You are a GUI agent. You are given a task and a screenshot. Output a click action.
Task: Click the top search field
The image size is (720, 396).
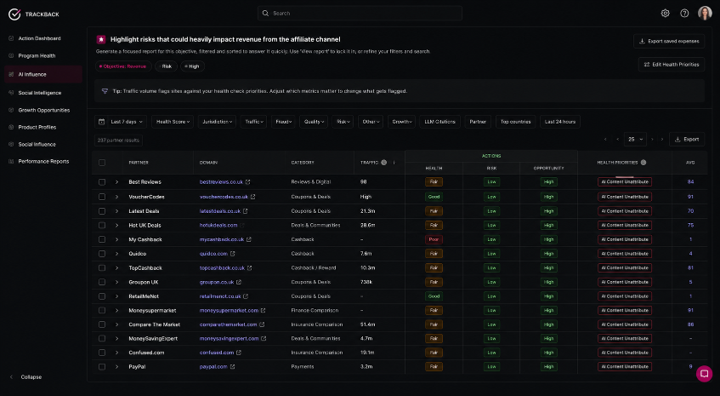360,13
